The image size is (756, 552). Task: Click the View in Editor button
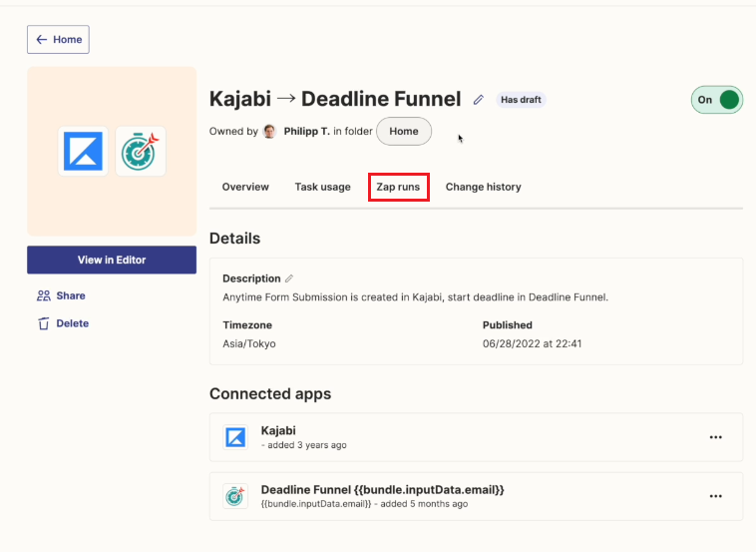click(112, 260)
